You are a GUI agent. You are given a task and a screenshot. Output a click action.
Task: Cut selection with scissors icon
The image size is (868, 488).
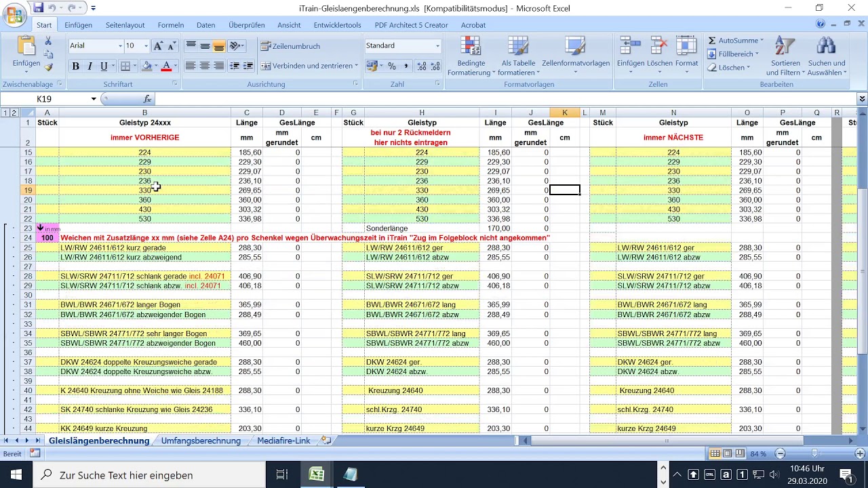click(48, 41)
